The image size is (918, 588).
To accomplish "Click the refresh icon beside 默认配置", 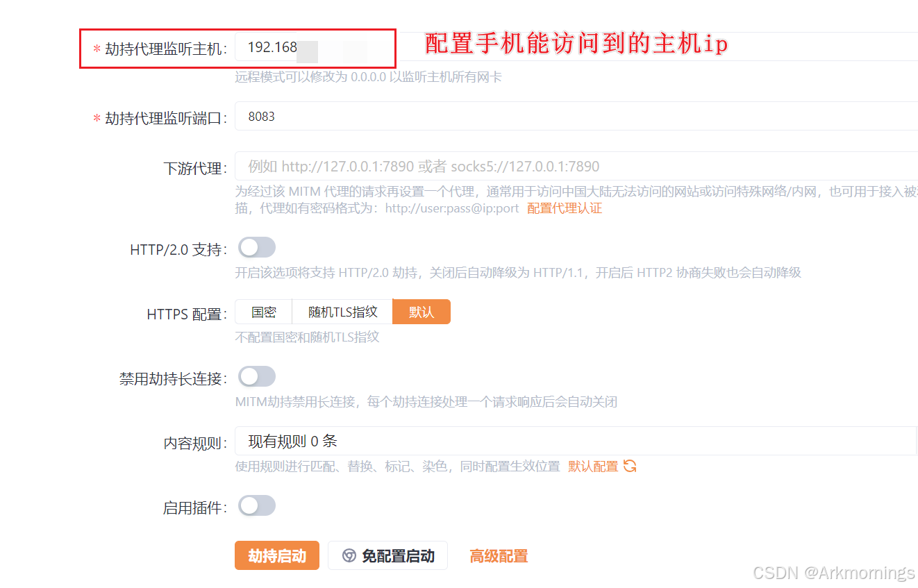I will click(x=629, y=466).
